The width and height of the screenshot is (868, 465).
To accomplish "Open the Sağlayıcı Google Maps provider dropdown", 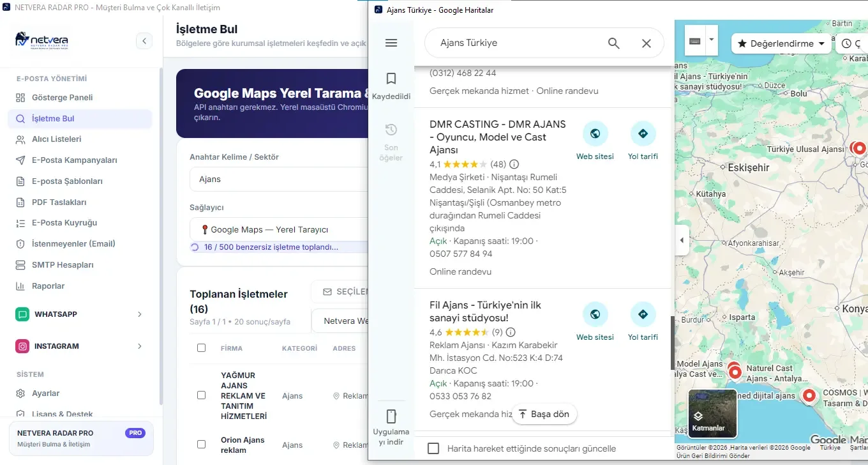I will pyautogui.click(x=279, y=229).
